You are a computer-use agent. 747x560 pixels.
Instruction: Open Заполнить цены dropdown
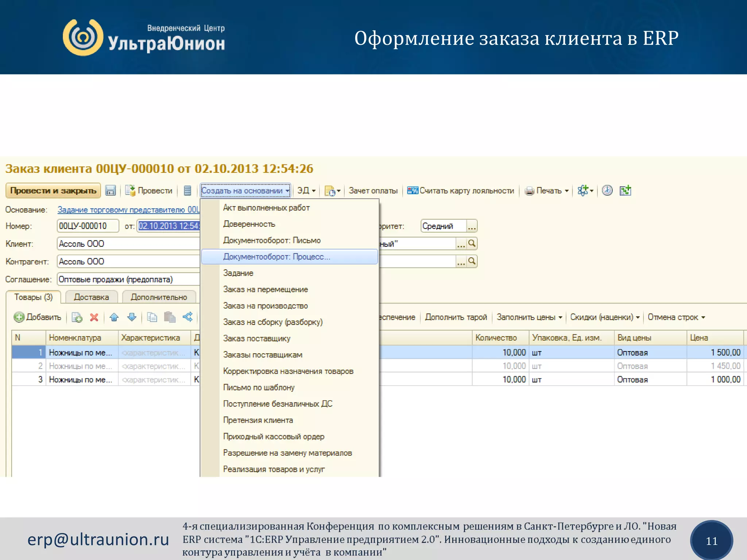click(x=530, y=317)
